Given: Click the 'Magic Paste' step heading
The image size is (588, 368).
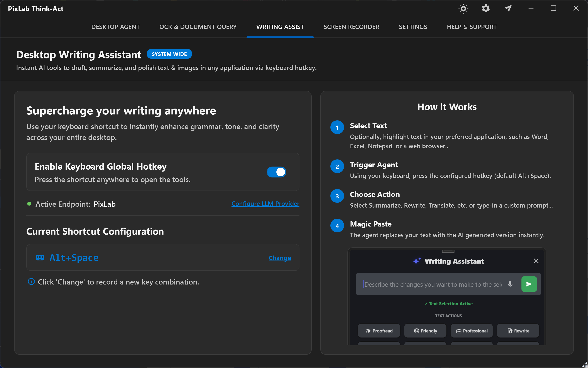Looking at the screenshot, I should (x=371, y=224).
